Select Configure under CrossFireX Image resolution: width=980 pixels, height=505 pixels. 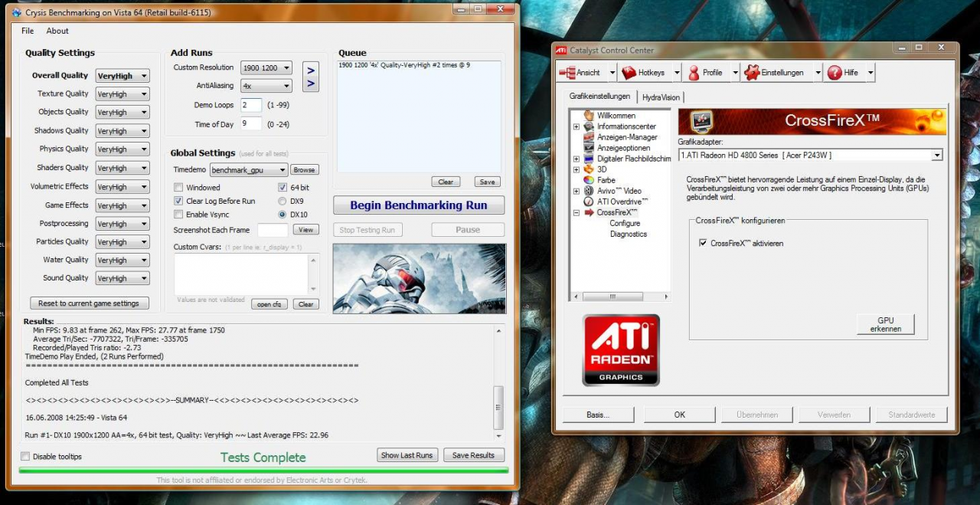(x=625, y=223)
